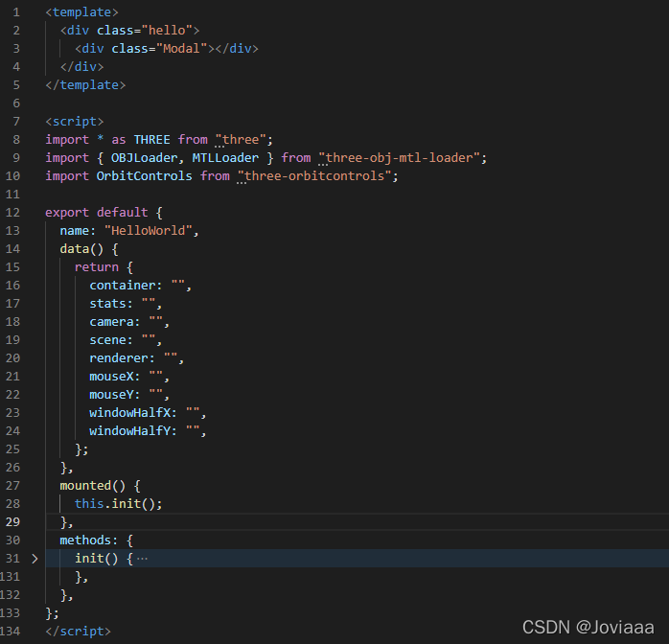Click the init() method definition
The width and height of the screenshot is (669, 644).
[x=97, y=559]
